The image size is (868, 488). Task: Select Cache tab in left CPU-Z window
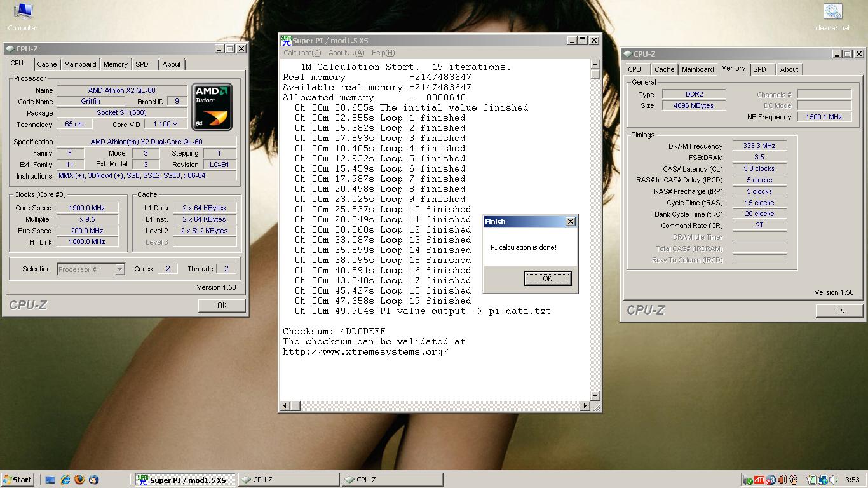point(46,64)
